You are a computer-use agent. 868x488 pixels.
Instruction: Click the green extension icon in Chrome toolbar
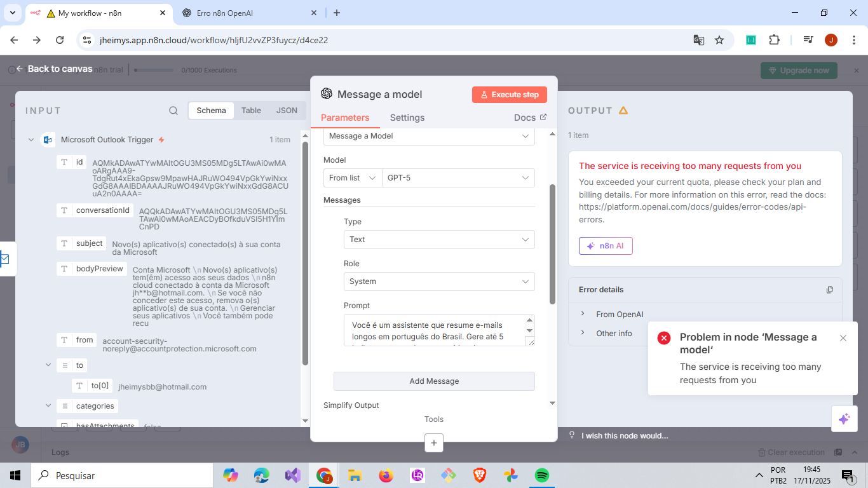tap(751, 40)
